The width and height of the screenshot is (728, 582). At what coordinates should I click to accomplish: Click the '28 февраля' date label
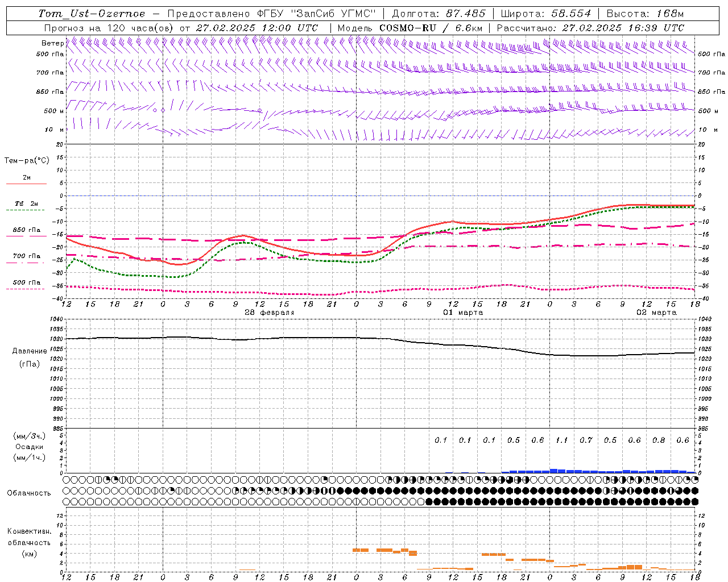pyautogui.click(x=269, y=313)
